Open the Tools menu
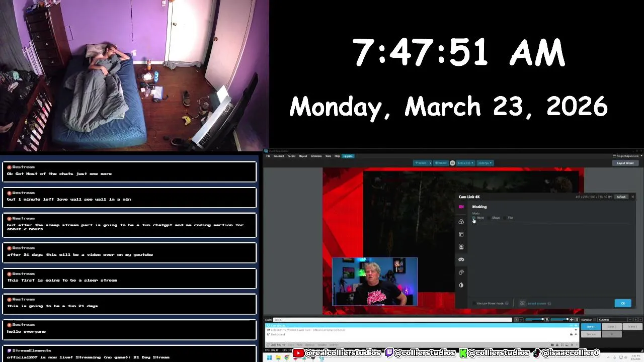Screen dimensions: 644x362 [328, 156]
